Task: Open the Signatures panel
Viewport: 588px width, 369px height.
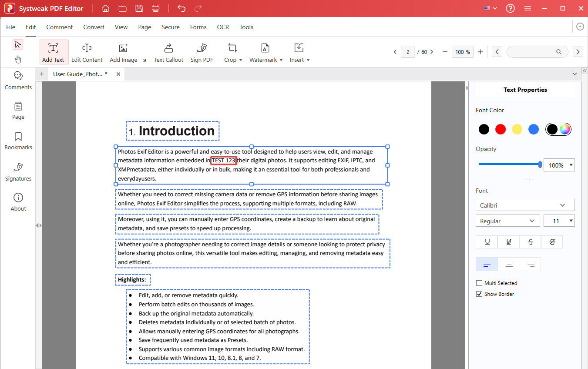Action: tap(18, 172)
